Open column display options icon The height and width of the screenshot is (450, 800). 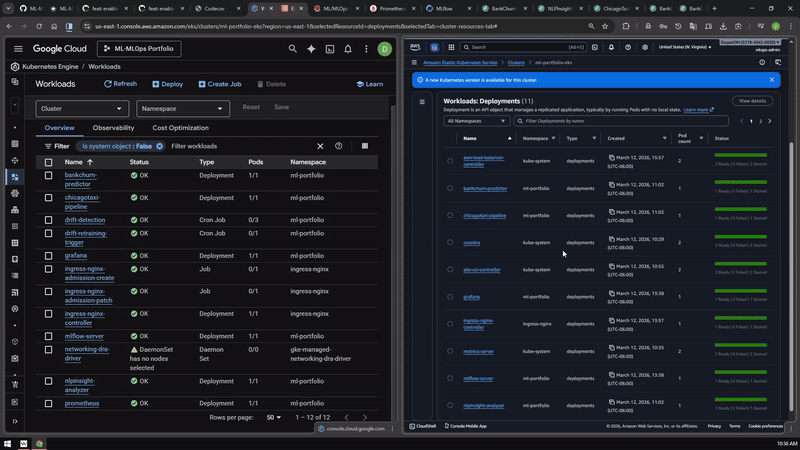pyautogui.click(x=365, y=146)
